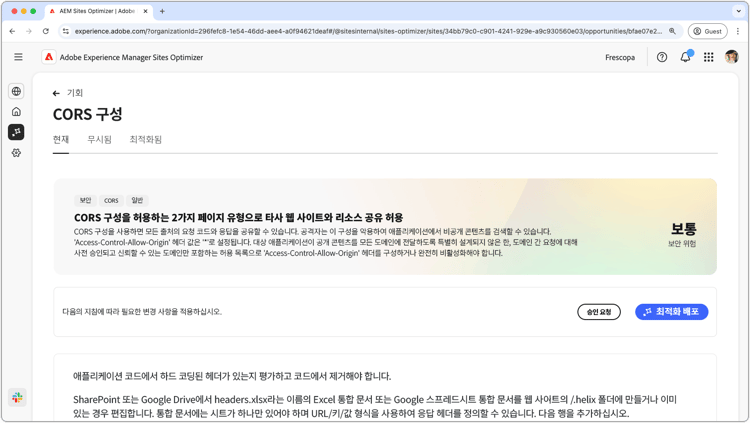Select the opportunities sparkle icon in sidebar

[x=16, y=132]
